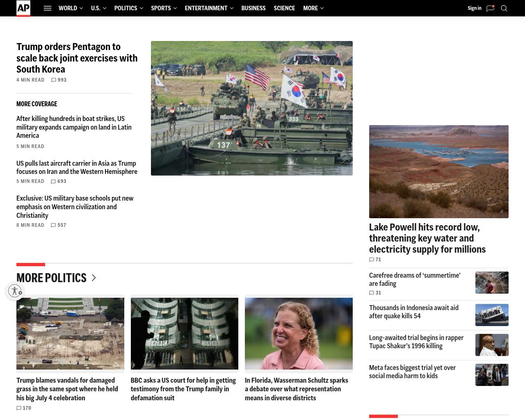
Task: Read the boat strikes Latin America story
Action: (x=74, y=127)
